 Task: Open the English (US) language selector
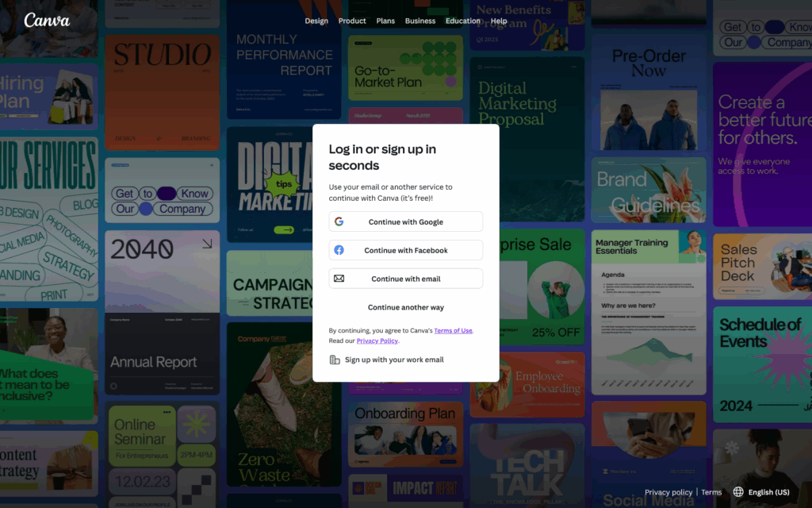click(768, 491)
